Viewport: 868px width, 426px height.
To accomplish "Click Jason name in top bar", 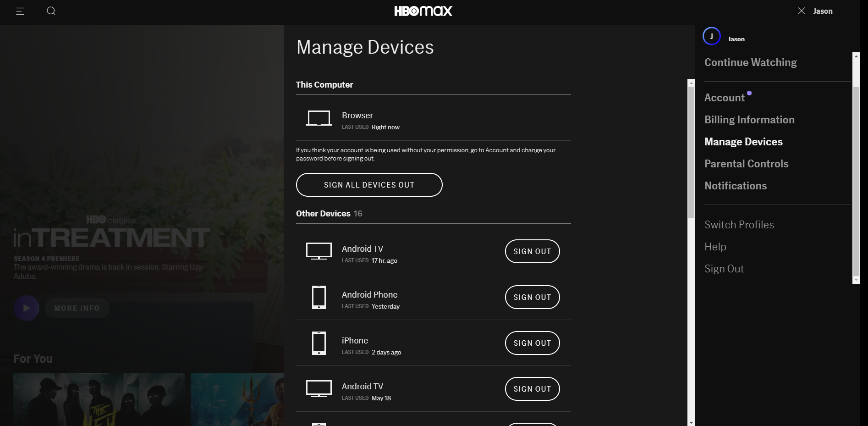I will 823,11.
